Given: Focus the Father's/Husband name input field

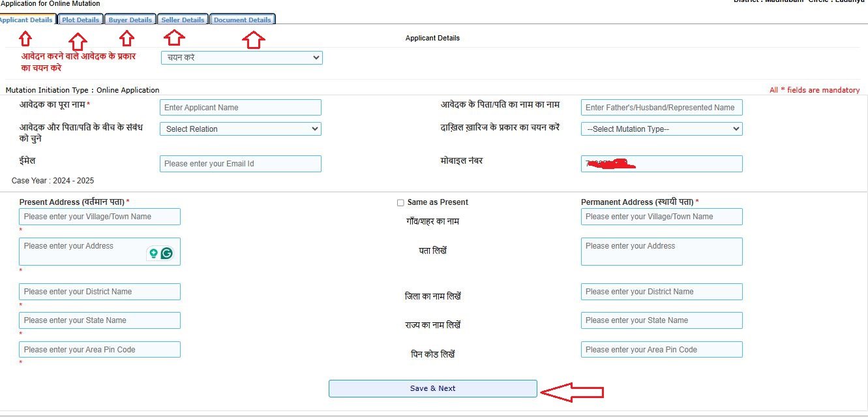Looking at the screenshot, I should 661,108.
